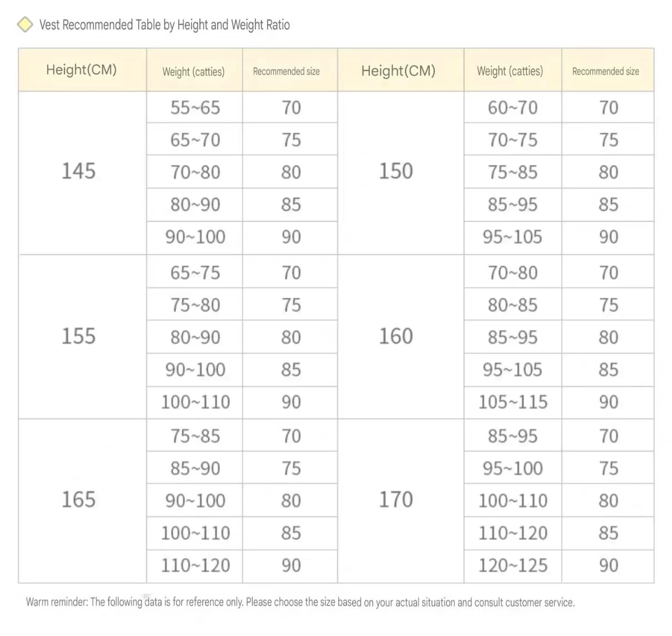
Task: Click the yellow diamond icon beside the title
Action: 25,24
